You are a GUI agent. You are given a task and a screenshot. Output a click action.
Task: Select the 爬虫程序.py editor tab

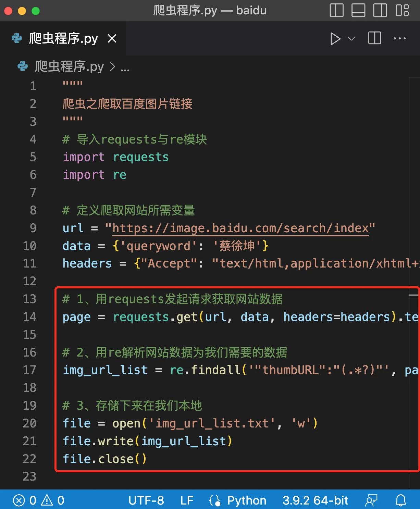coord(63,38)
